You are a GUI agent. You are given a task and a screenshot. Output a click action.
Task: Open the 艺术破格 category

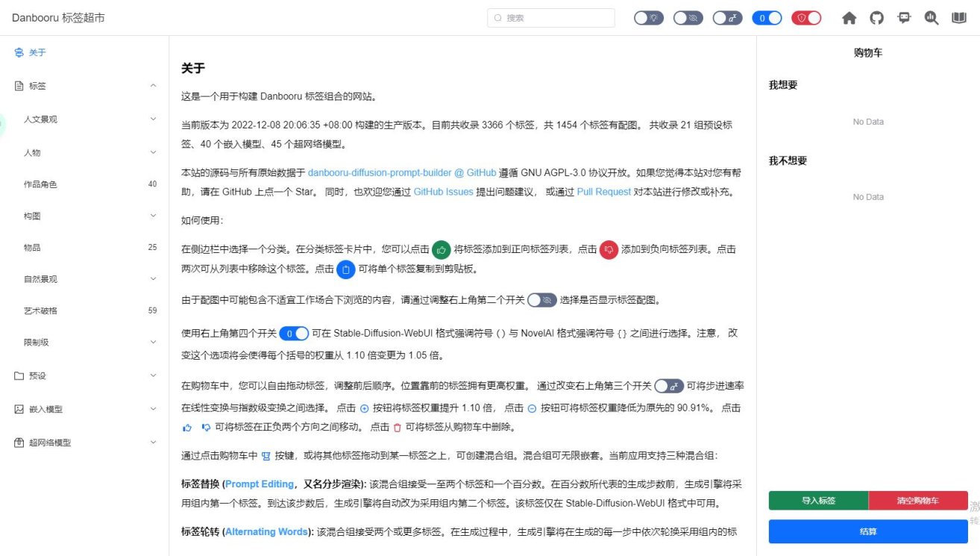coord(86,310)
